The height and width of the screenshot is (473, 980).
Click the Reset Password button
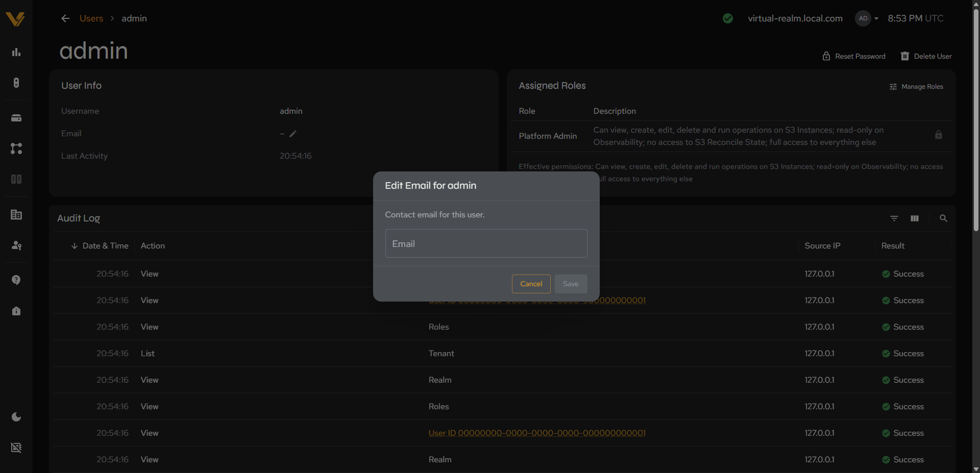pyautogui.click(x=854, y=56)
